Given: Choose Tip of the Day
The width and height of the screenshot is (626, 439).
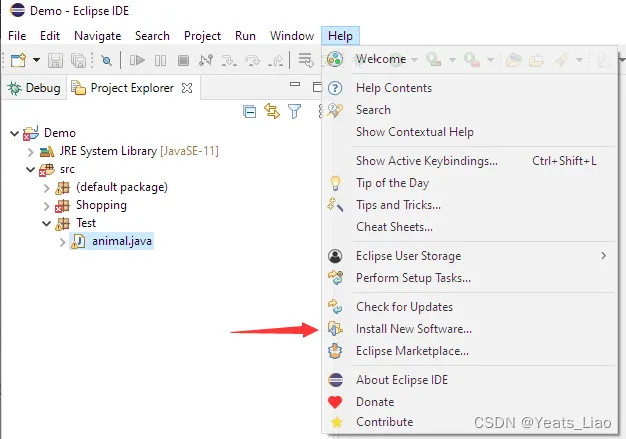Looking at the screenshot, I should point(470,183).
